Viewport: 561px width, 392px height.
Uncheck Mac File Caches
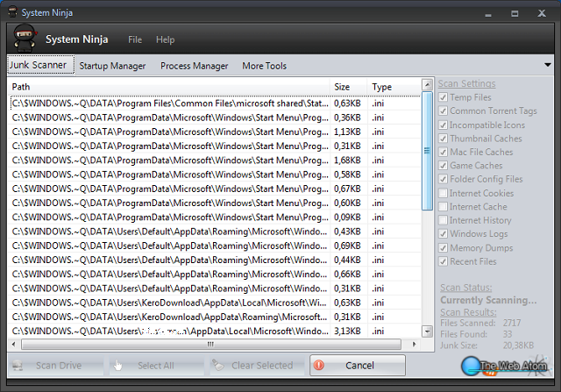443,152
